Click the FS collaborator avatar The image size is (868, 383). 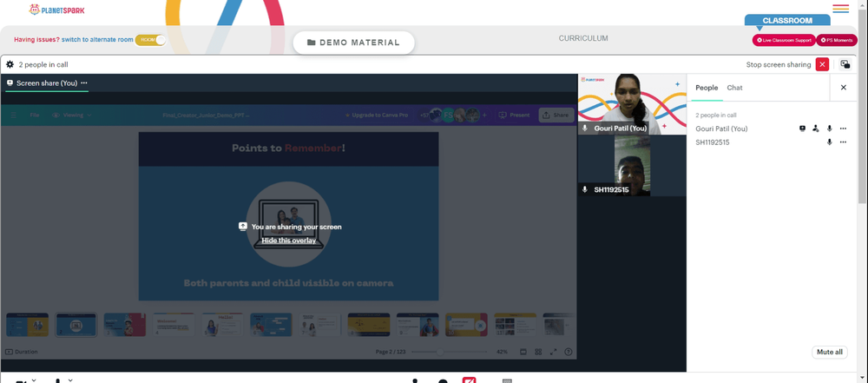tap(449, 115)
